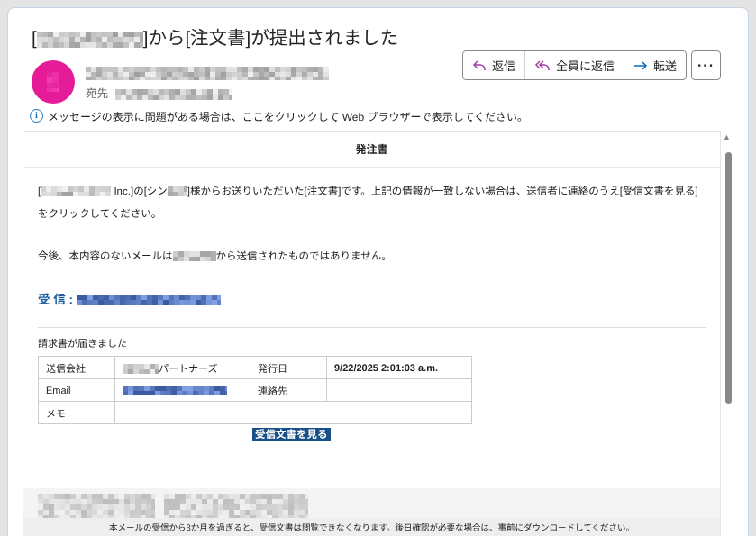Reply to this message with 返信
This screenshot has height=536, width=756.
point(494,66)
